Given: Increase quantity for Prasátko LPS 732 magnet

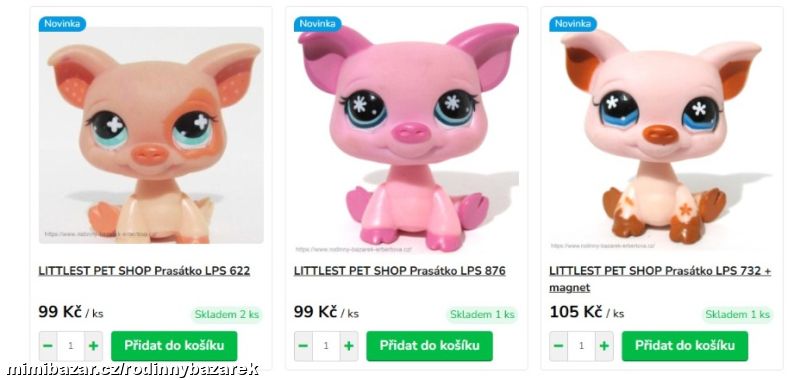Looking at the screenshot, I should point(604,346).
